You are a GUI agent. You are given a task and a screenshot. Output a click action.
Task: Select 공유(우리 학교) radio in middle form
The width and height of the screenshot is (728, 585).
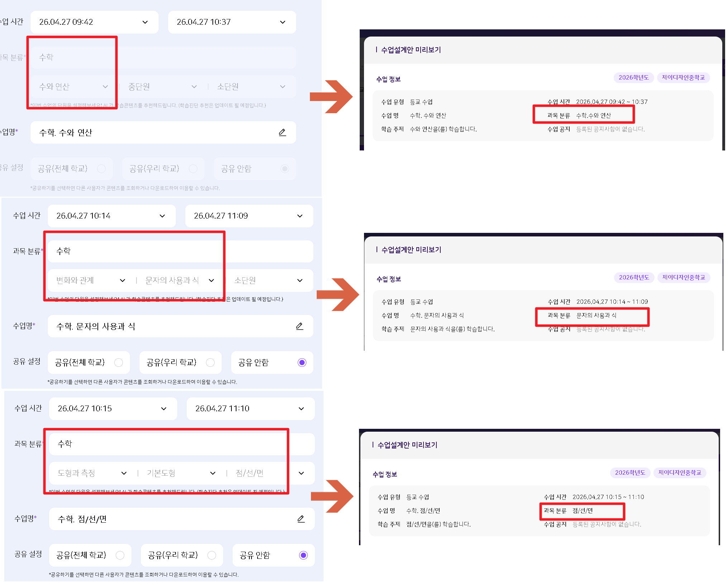coord(210,363)
